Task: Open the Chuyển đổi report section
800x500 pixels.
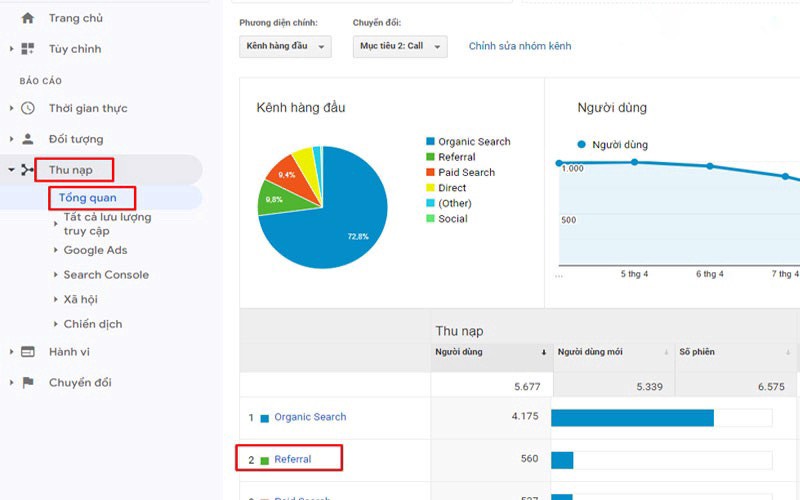Action: (x=80, y=383)
